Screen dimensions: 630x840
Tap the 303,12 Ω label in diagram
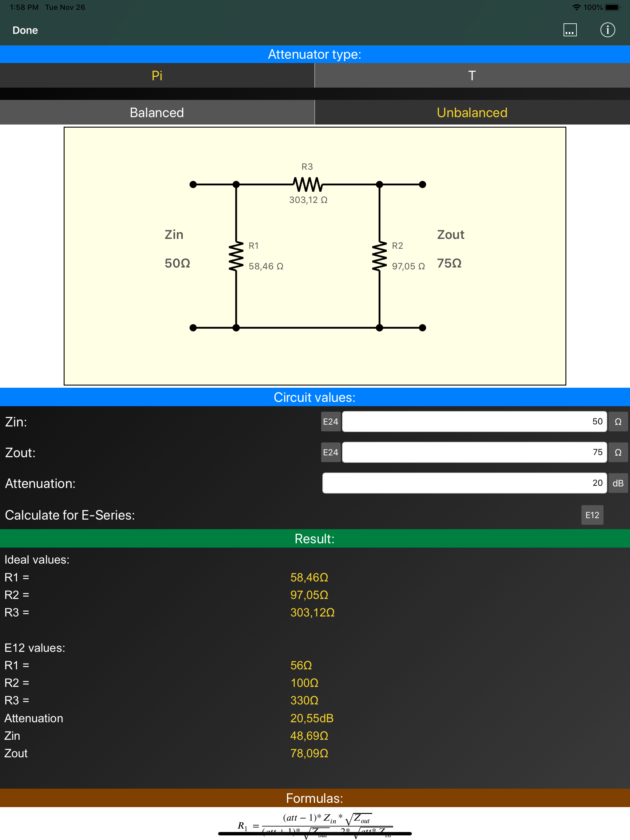tap(308, 200)
